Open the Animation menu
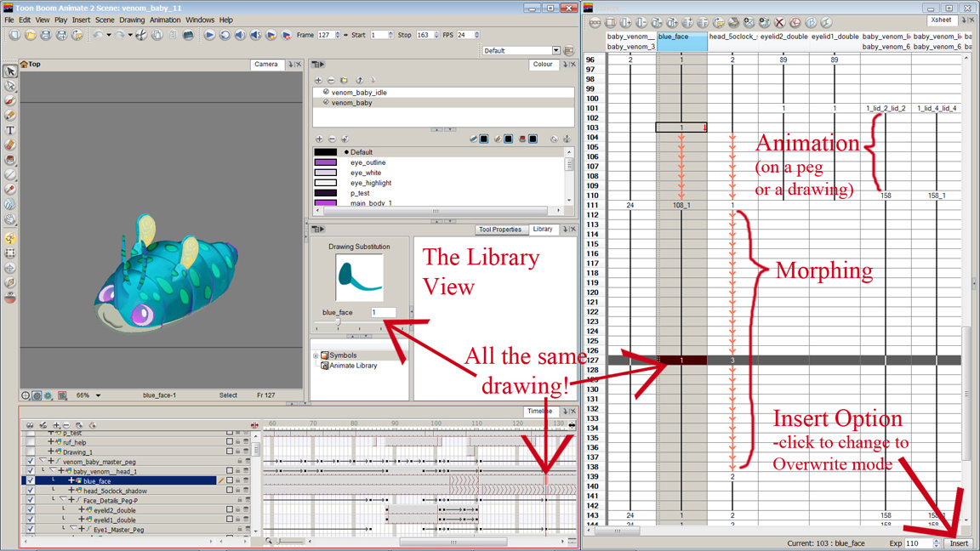 165,20
